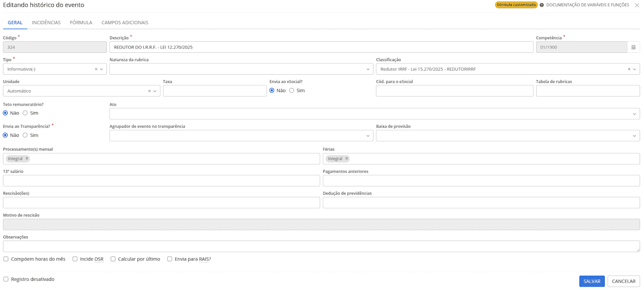Open the Competência calendar picker icon

[633, 47]
